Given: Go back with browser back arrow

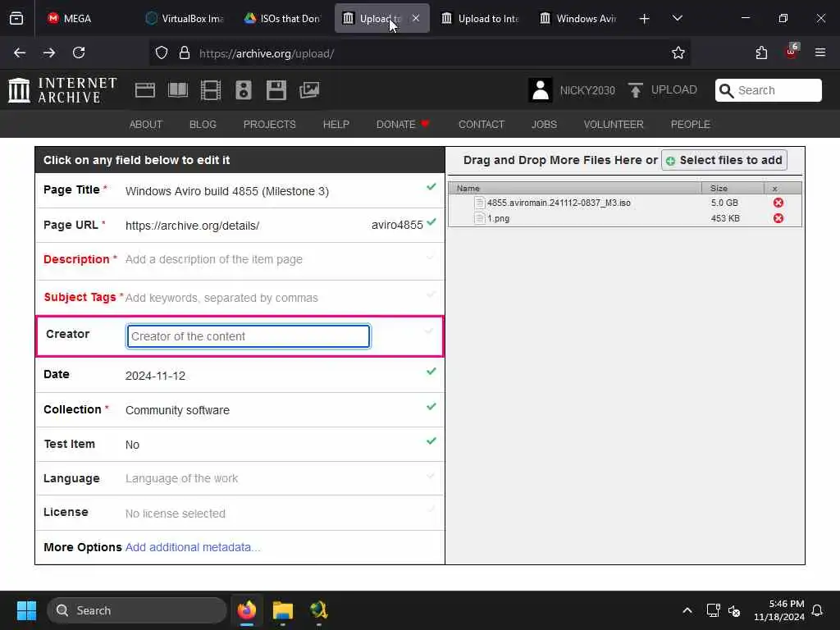Looking at the screenshot, I should (x=20, y=52).
